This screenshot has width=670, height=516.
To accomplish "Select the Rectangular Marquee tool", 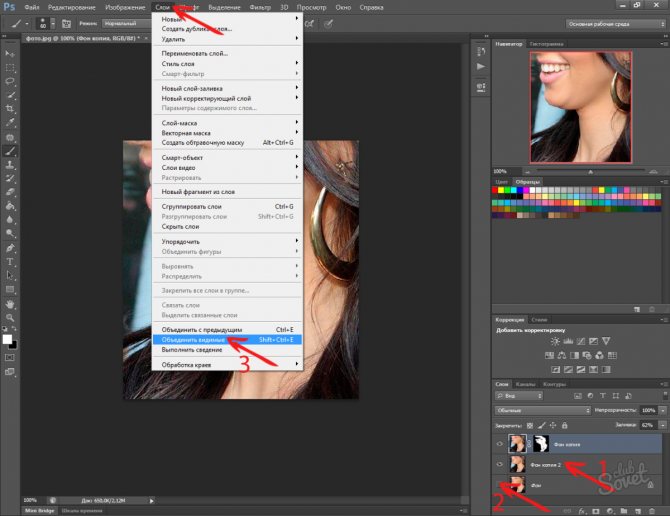I will coord(10,66).
